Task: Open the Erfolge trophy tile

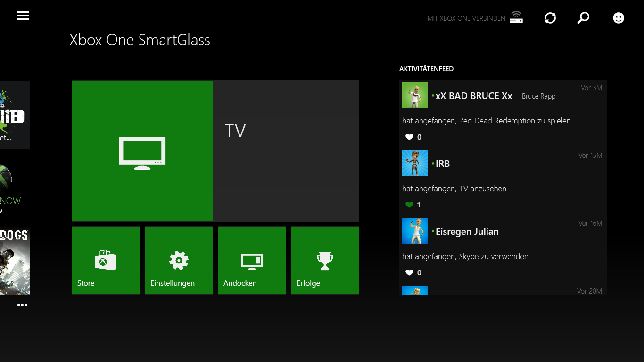Action: (x=325, y=260)
